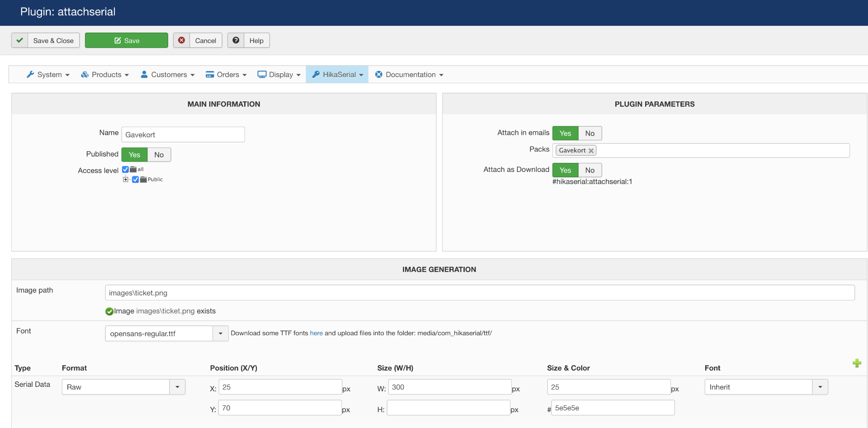Open the HikaSerial menu
This screenshot has height=428, width=868.
tap(337, 74)
